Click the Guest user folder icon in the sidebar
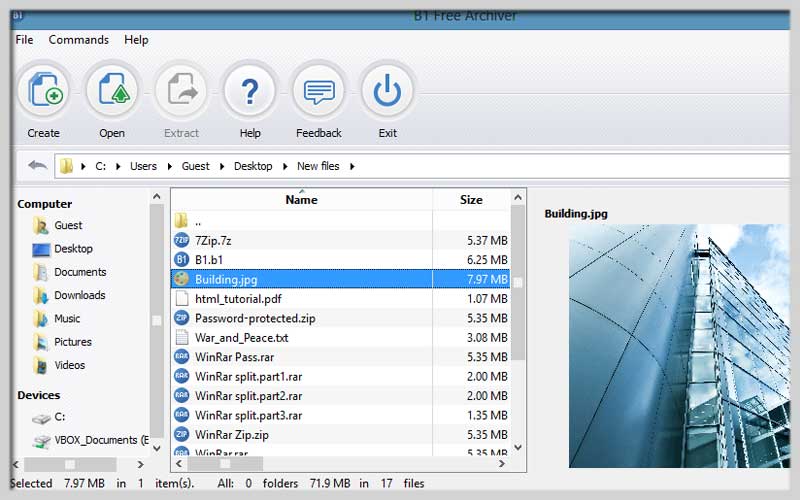The width and height of the screenshot is (800, 500). pos(40,225)
